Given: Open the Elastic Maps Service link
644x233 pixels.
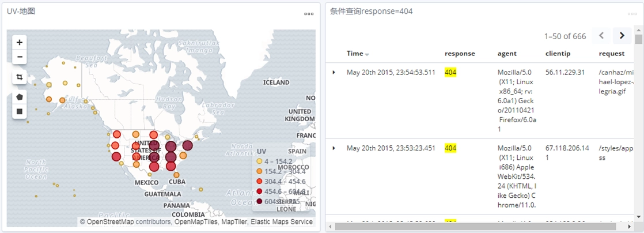Looking at the screenshot, I should tap(285, 222).
